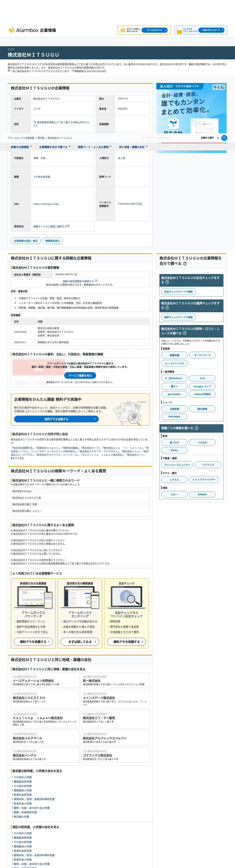Click help icon on 反社チェックをする header
The width and height of the screenshot is (235, 868).
(x=167, y=282)
